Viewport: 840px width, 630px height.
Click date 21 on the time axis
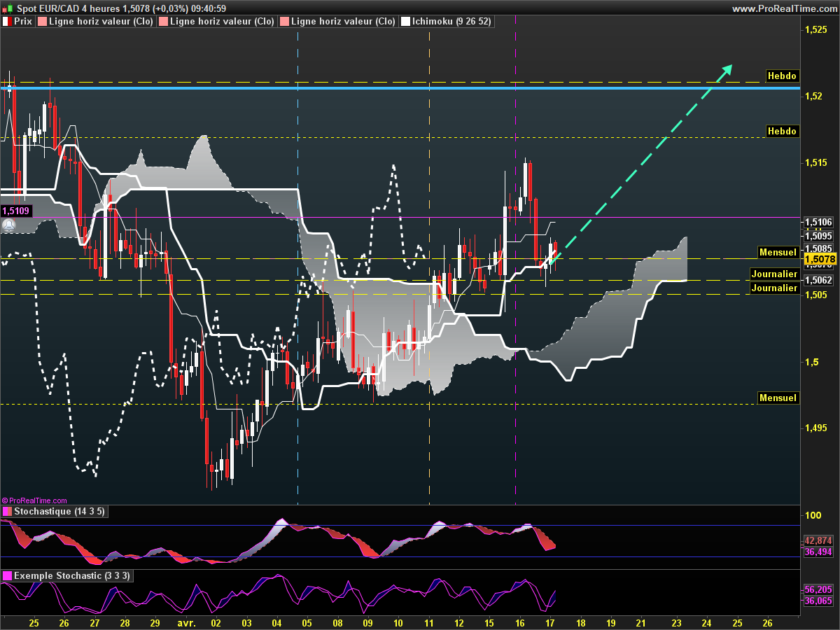tap(641, 622)
